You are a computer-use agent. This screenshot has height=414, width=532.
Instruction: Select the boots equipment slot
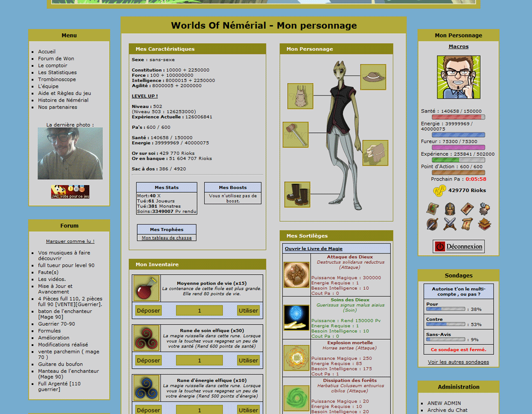tap(297, 194)
